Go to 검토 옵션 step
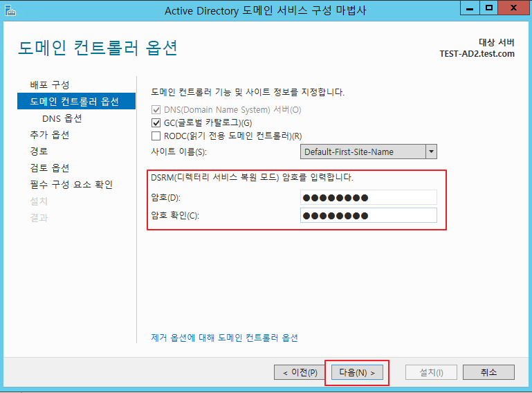This screenshot has height=393, width=532. pyautogui.click(x=50, y=167)
